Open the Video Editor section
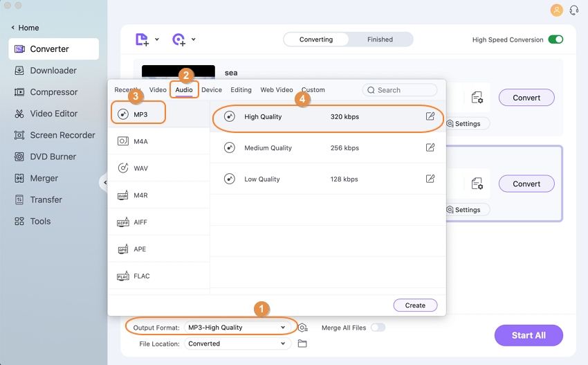The image size is (588, 365). tap(54, 114)
